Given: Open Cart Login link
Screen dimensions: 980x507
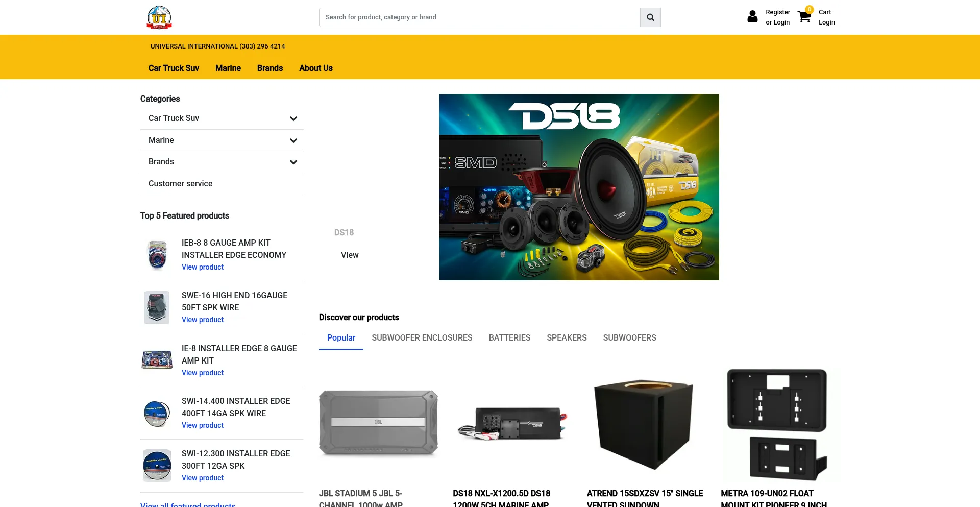Looking at the screenshot, I should tap(826, 17).
